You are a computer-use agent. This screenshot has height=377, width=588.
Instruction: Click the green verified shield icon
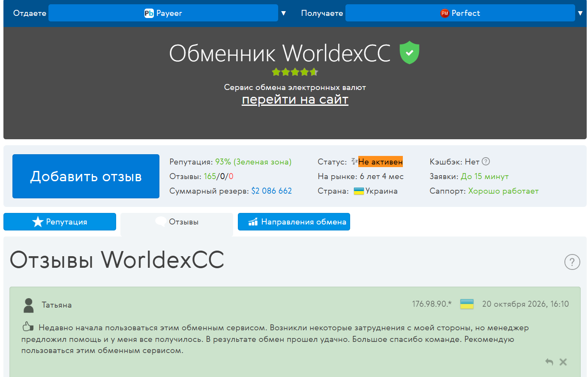point(409,53)
